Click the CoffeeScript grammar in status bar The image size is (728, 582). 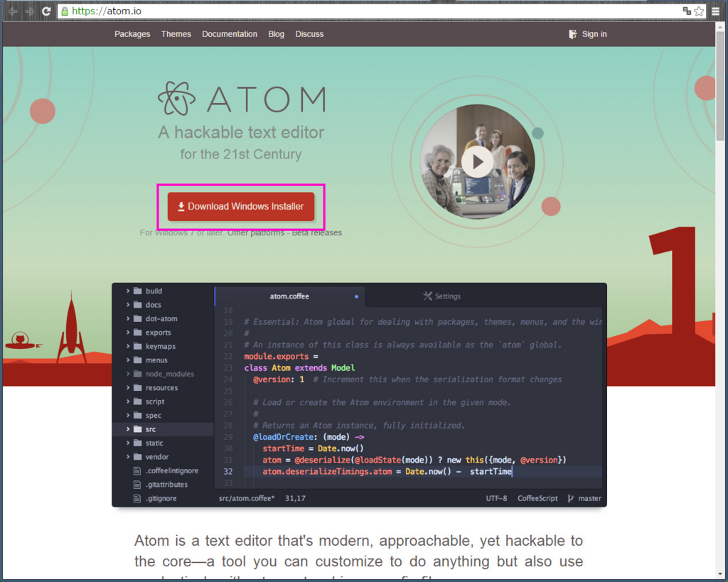[x=537, y=498]
